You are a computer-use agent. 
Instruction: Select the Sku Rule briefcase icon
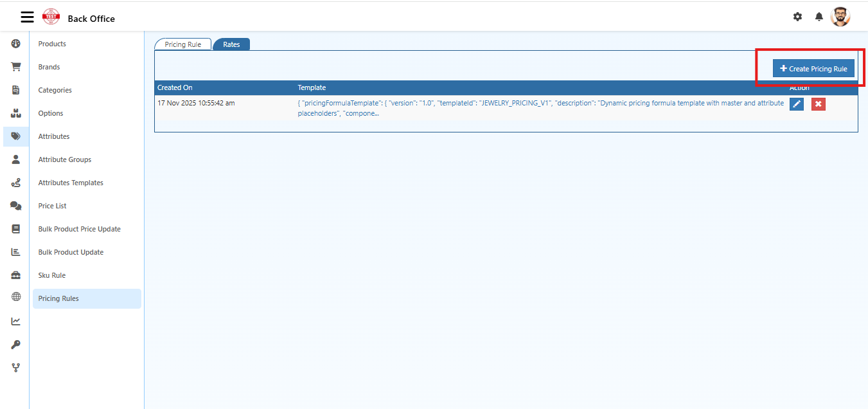15,275
